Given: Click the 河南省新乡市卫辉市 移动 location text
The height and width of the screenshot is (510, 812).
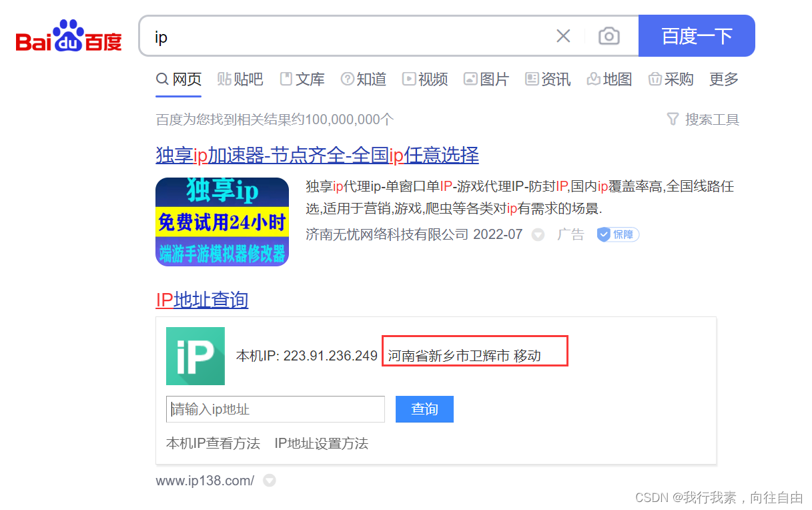Looking at the screenshot, I should (x=464, y=356).
